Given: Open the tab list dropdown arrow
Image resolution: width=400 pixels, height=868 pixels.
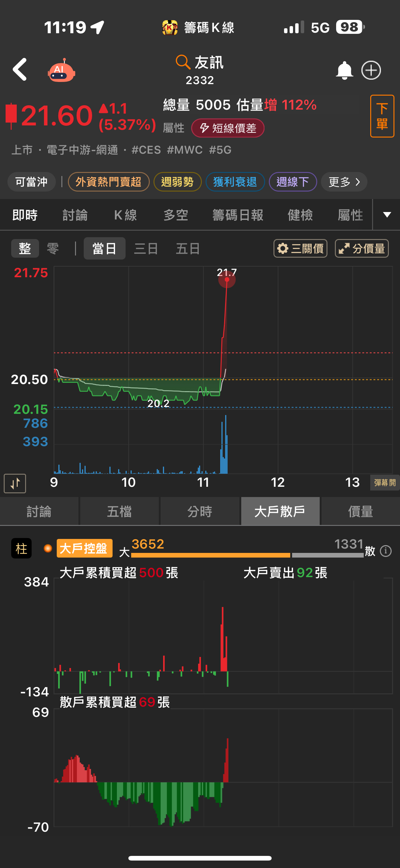Looking at the screenshot, I should 387,215.
